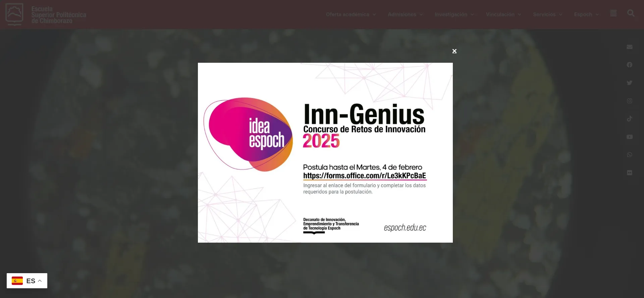Expand the Investigación menu
The image size is (644, 298).
click(454, 14)
